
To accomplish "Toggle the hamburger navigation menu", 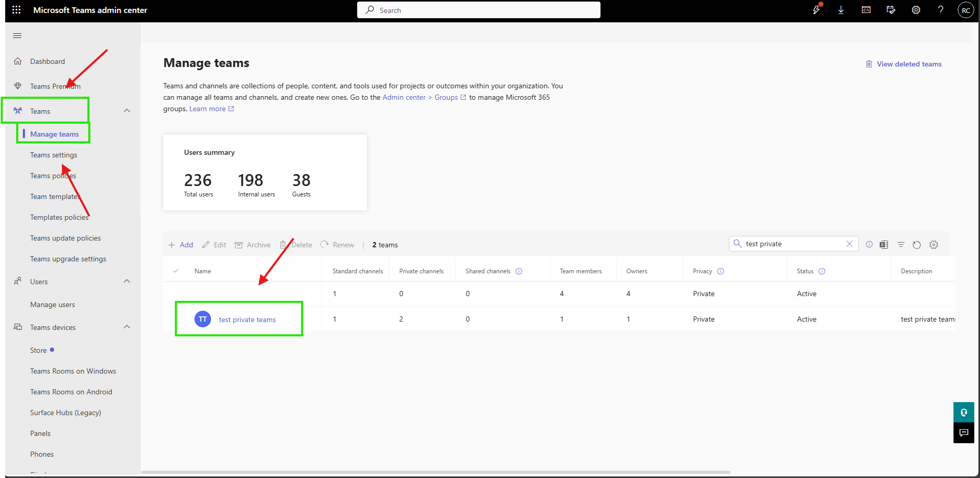I will tap(17, 35).
